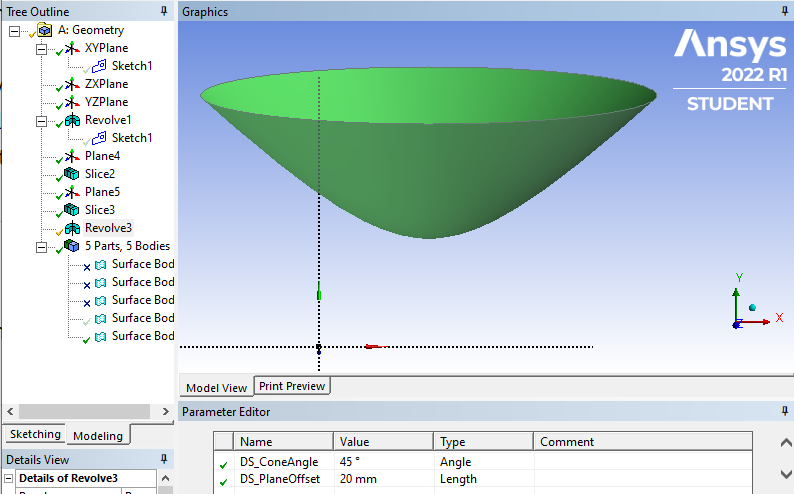The height and width of the screenshot is (494, 794).
Task: Click the Comment column header
Action: pos(566,442)
